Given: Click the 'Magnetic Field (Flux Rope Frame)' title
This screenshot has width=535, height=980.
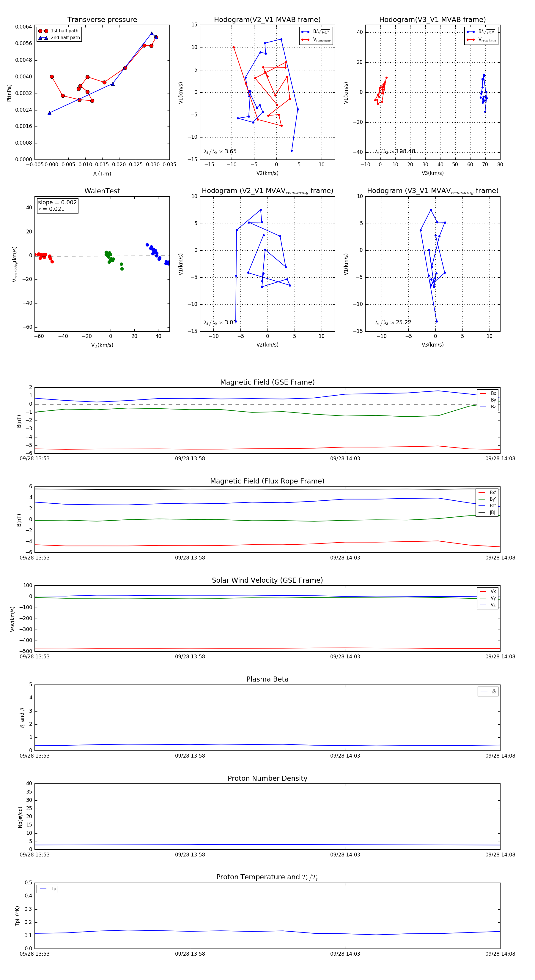Looking at the screenshot, I should [x=267, y=481].
